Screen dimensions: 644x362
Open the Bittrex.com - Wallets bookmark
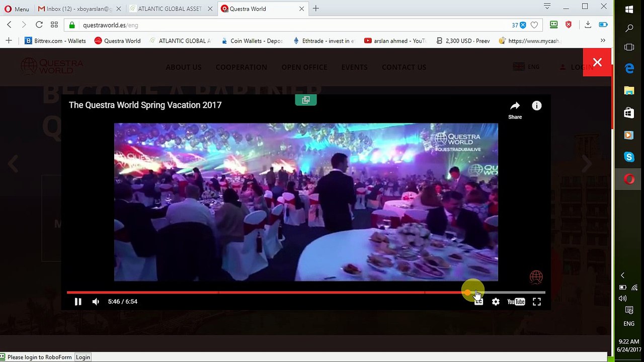point(55,41)
